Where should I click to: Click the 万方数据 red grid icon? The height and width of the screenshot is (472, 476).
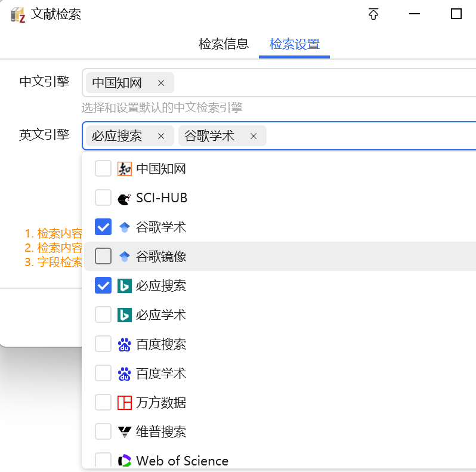click(125, 403)
